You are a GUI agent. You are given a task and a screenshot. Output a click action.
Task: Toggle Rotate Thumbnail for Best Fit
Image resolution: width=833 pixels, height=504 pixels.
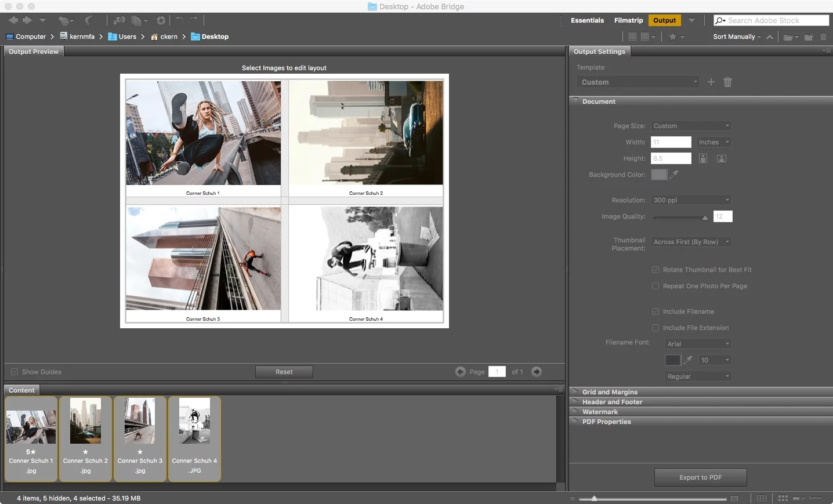pyautogui.click(x=655, y=270)
